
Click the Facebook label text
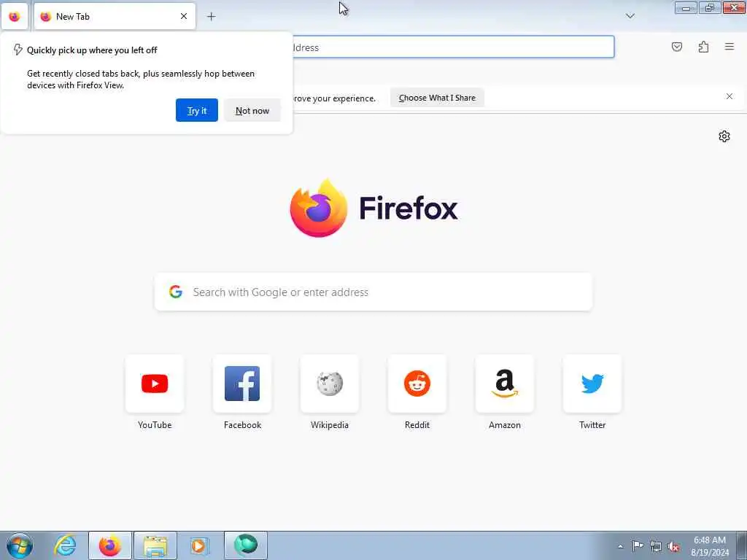coord(242,425)
